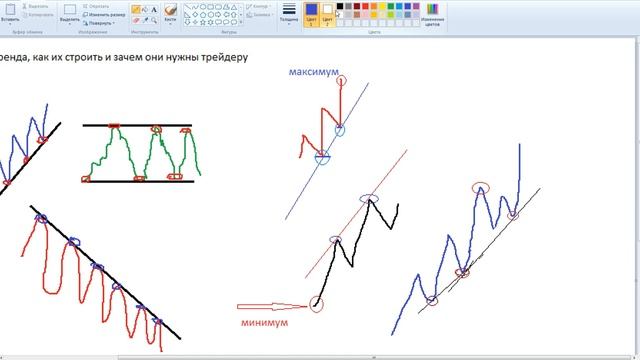The height and width of the screenshot is (360, 640).
Task: Activate Color 2 (Цвет 2) swatch
Action: [x=327, y=14]
